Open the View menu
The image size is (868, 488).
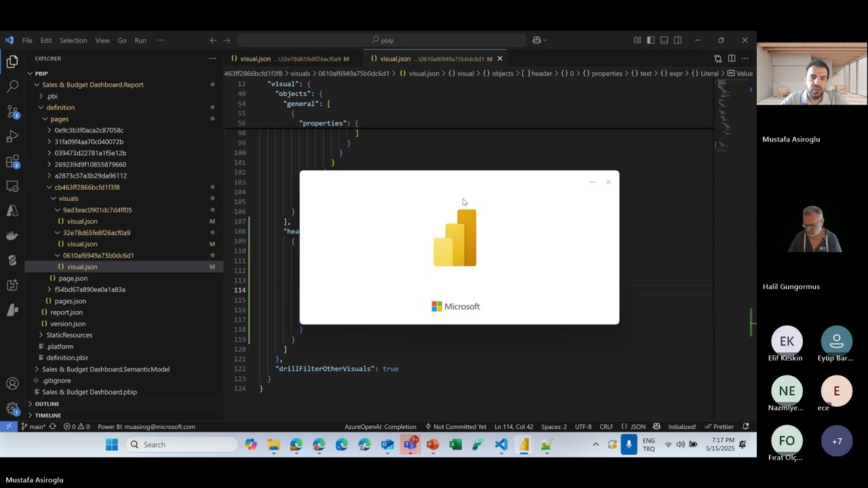102,41
